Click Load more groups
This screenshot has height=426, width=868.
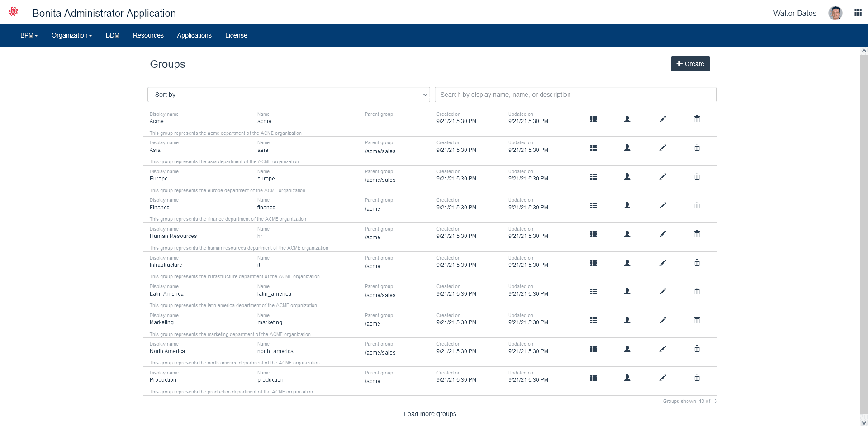[430, 414]
